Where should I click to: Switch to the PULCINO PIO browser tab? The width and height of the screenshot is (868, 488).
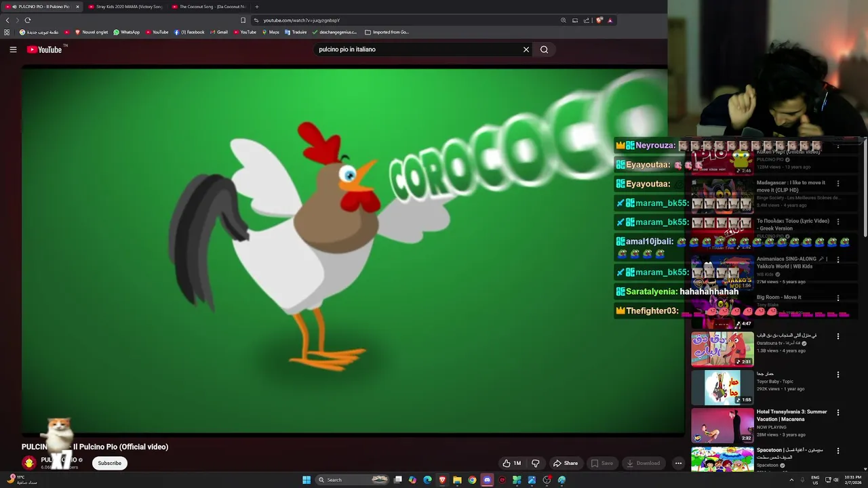click(x=42, y=7)
